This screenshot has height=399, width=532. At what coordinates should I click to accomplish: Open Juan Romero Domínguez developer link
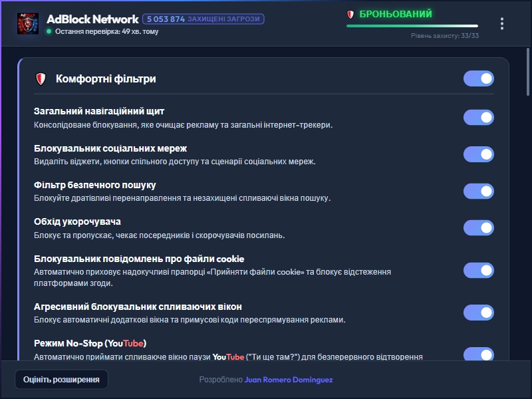[289, 380]
